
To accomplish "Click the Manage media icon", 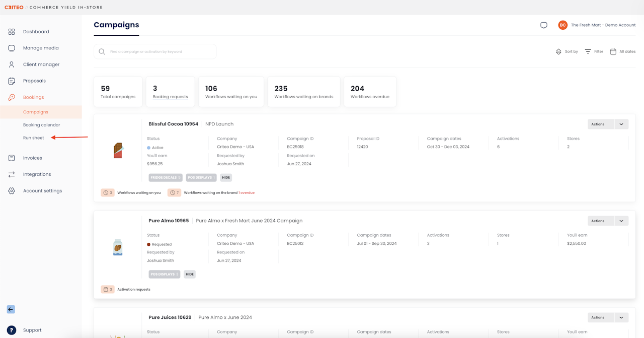I will click(12, 48).
